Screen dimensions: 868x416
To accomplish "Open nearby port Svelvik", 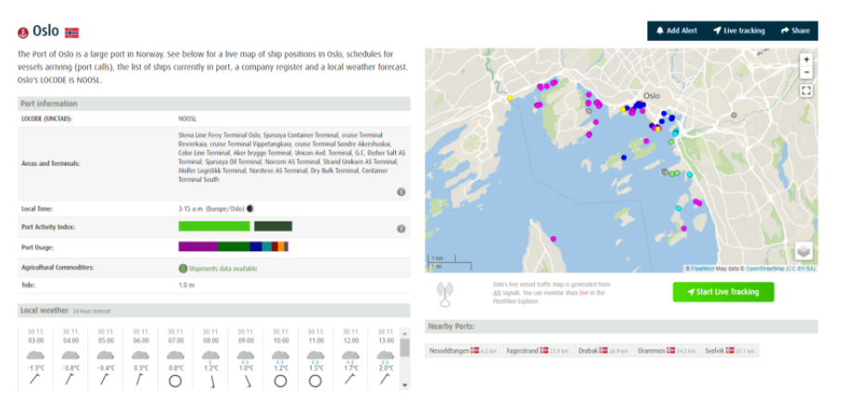I will (x=730, y=351).
